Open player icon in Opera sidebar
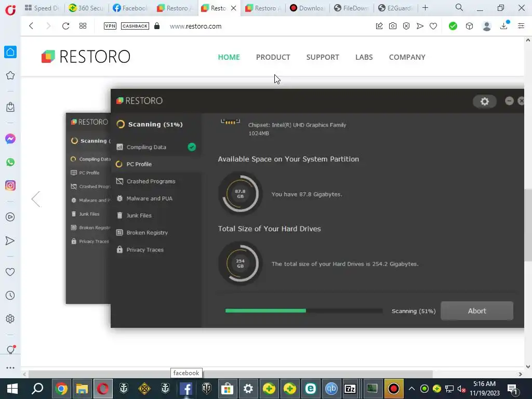The height and width of the screenshot is (399, 532). pyautogui.click(x=10, y=217)
